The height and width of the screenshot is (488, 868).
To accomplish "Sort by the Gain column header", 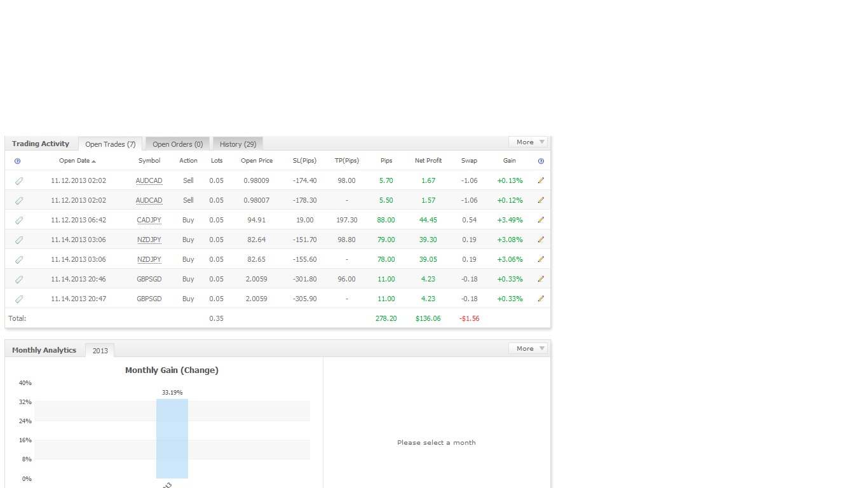I will point(510,161).
